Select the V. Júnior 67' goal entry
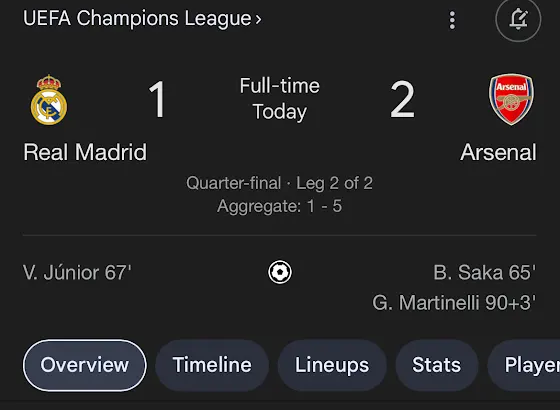The width and height of the screenshot is (560, 410). tap(77, 272)
